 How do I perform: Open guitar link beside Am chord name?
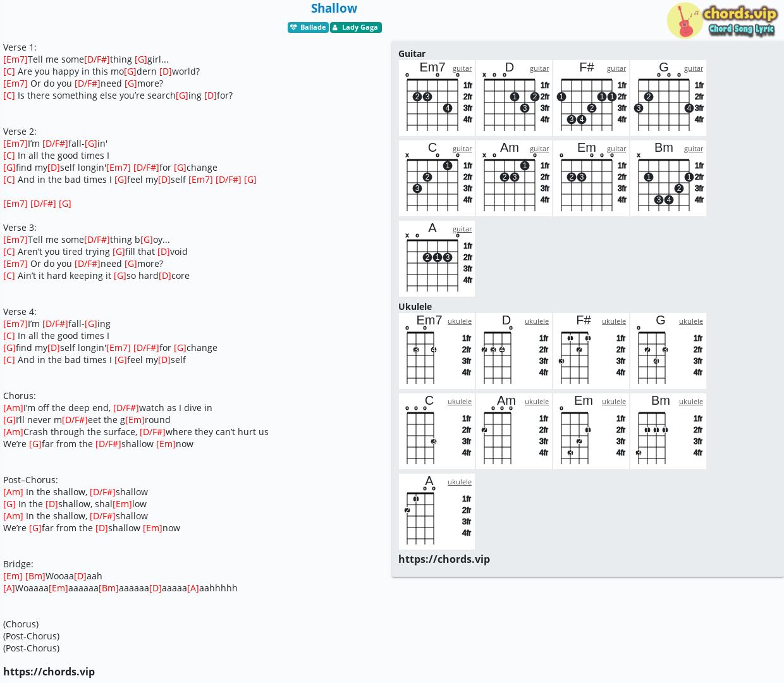click(x=539, y=149)
